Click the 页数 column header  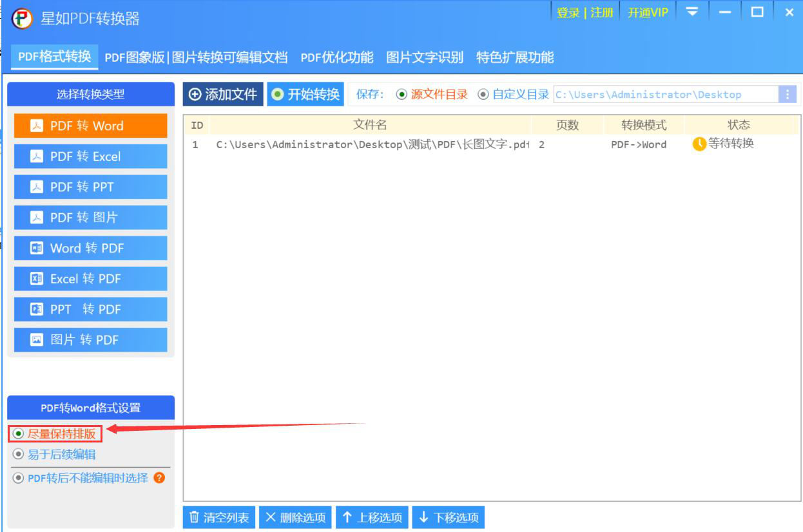pos(567,125)
